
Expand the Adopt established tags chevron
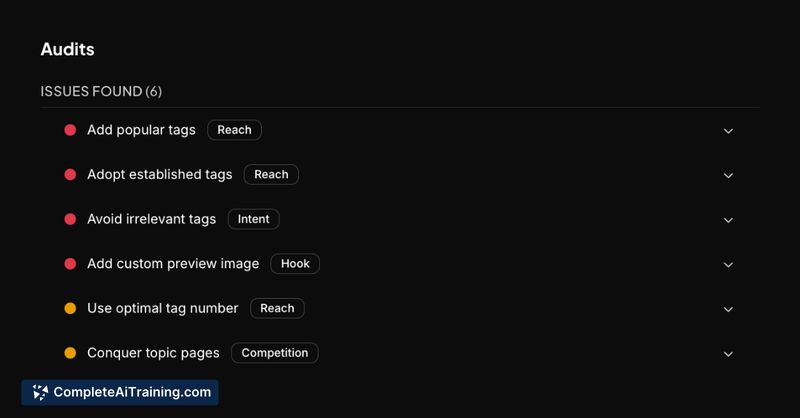tap(728, 176)
